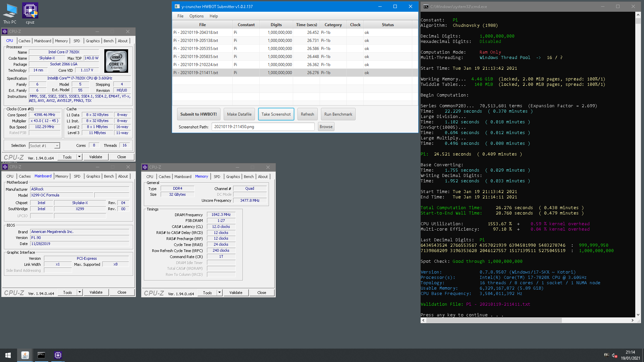Click Run Benchmark button
Image resolution: width=644 pixels, height=362 pixels.
[338, 114]
